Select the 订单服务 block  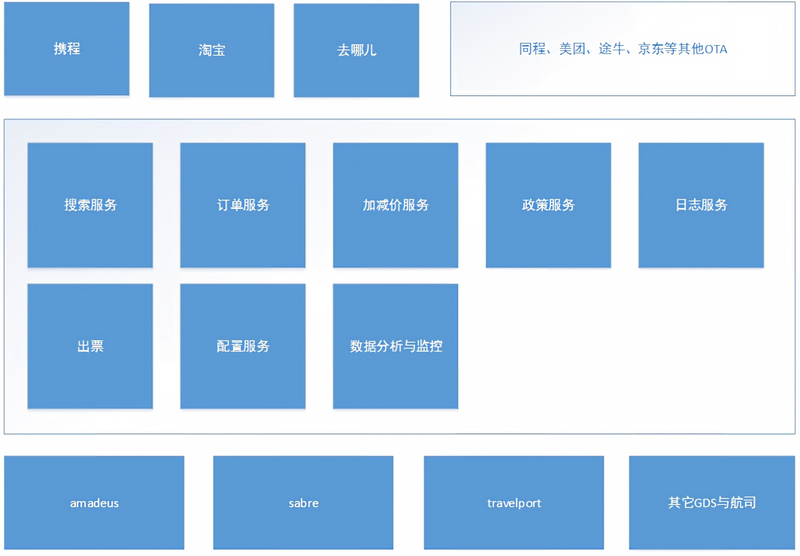coord(243,205)
